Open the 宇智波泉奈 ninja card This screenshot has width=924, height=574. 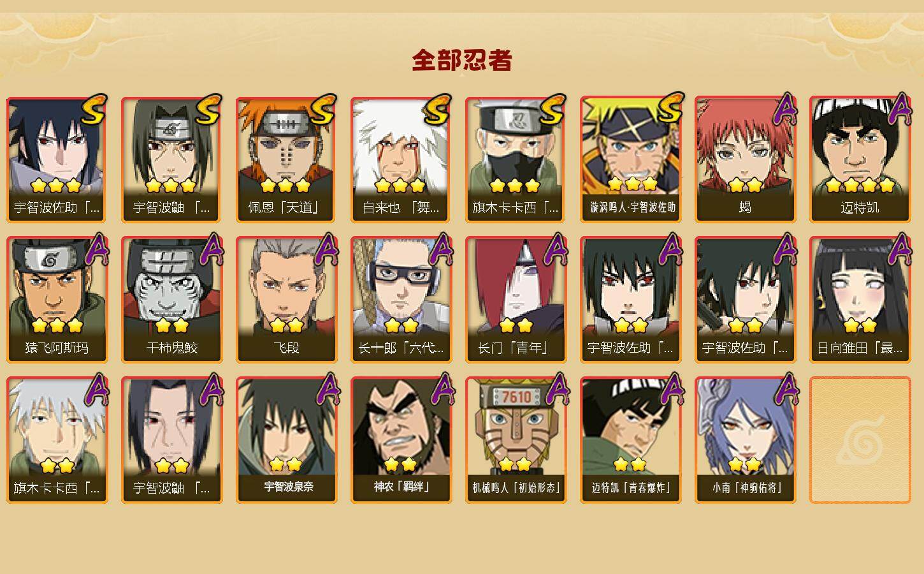point(286,440)
